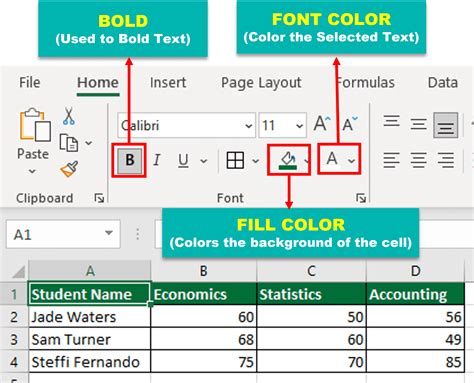Open Data tab
The width and height of the screenshot is (474, 383).
click(x=443, y=82)
